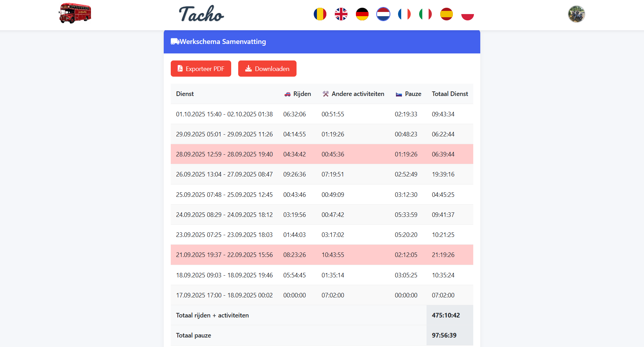This screenshot has width=644, height=347.
Task: Select the Dutch flag language
Action: point(383,14)
